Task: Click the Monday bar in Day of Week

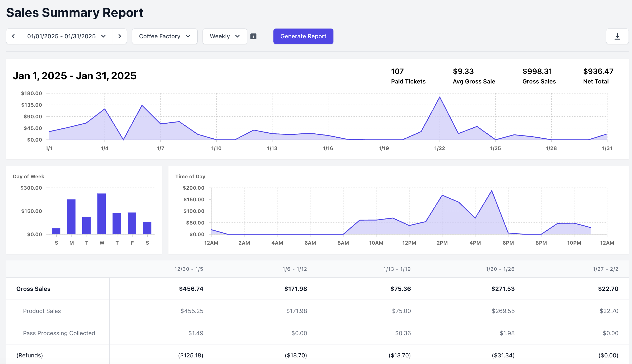Action: (71, 217)
